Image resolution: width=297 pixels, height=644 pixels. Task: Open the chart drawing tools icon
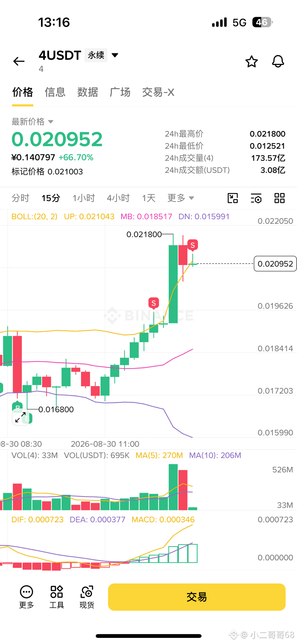coord(233,198)
